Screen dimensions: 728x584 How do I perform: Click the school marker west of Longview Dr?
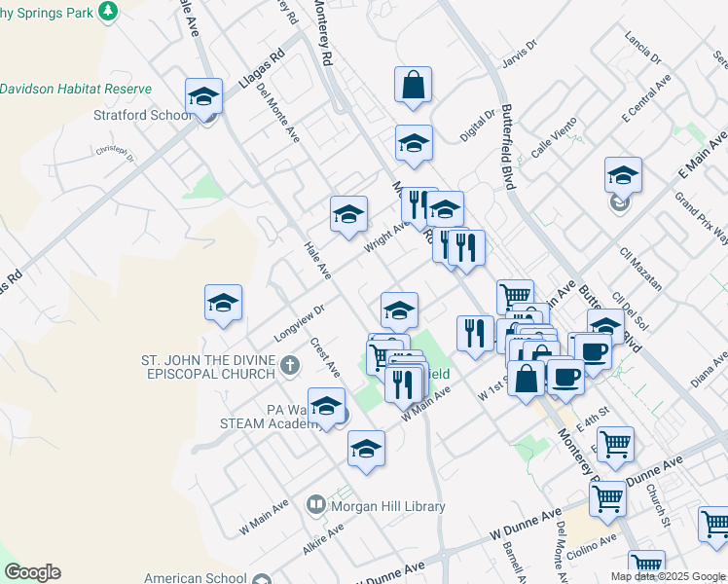pyautogui.click(x=223, y=304)
